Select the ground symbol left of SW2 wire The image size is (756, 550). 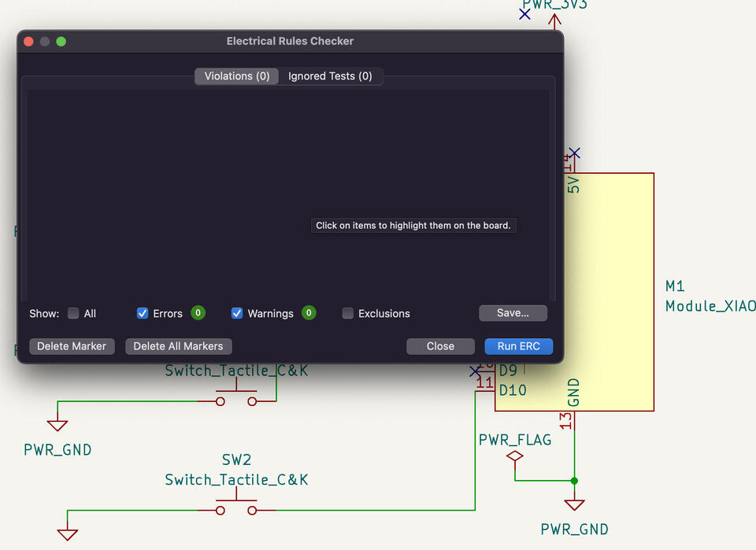point(68,535)
